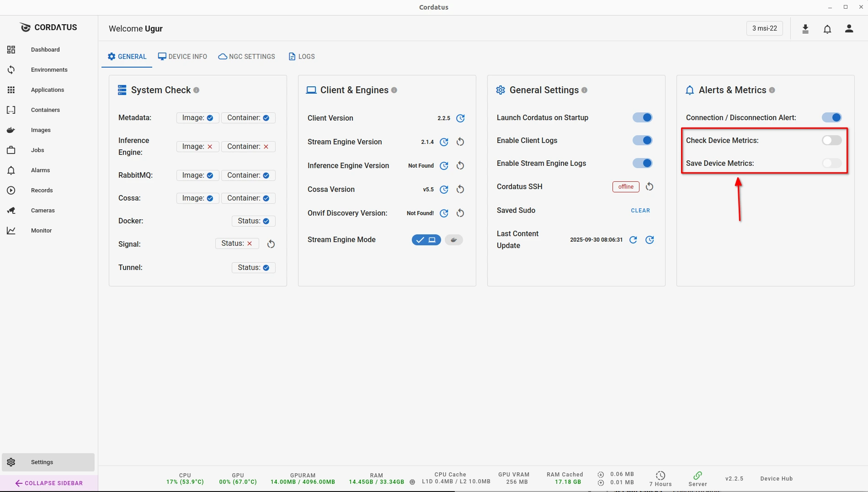Refresh the Stream Engine Version
Screen dimensions: 868x492
[x=444, y=142]
